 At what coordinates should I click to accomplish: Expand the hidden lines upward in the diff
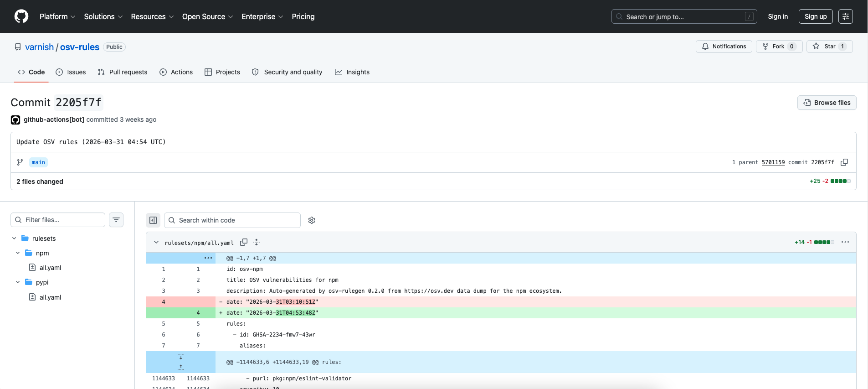[x=181, y=367]
